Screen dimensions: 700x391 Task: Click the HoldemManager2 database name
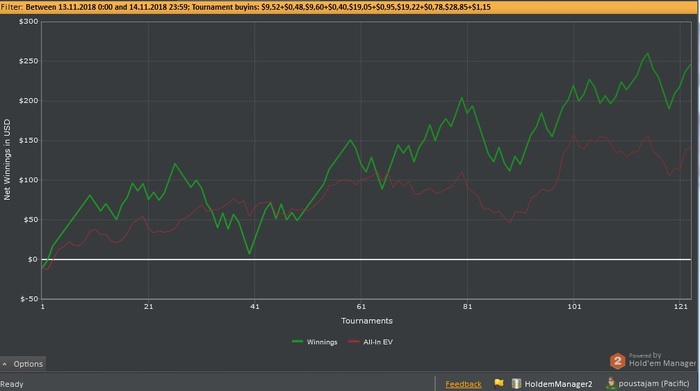[558, 384]
